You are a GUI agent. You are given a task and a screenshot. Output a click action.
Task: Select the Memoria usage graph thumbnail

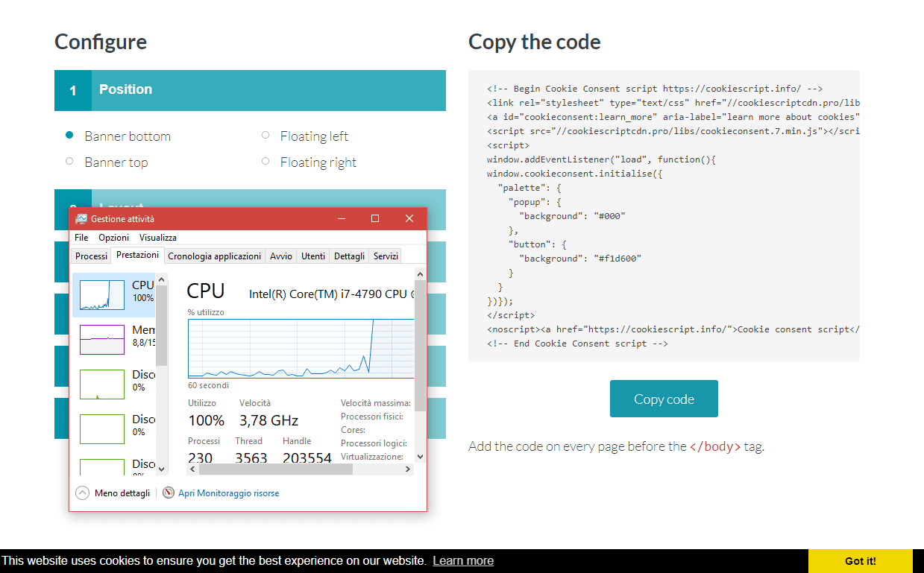(x=102, y=339)
